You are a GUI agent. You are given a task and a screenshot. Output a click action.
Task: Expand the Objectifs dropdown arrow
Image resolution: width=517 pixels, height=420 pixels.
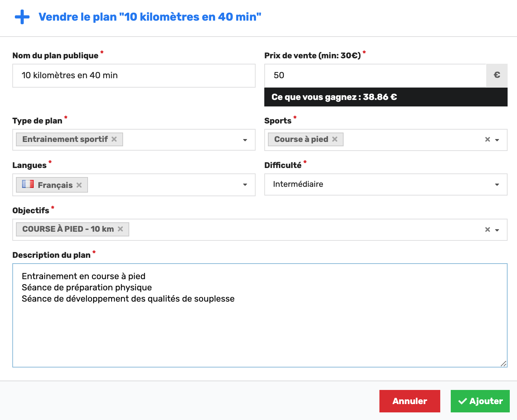click(x=497, y=230)
